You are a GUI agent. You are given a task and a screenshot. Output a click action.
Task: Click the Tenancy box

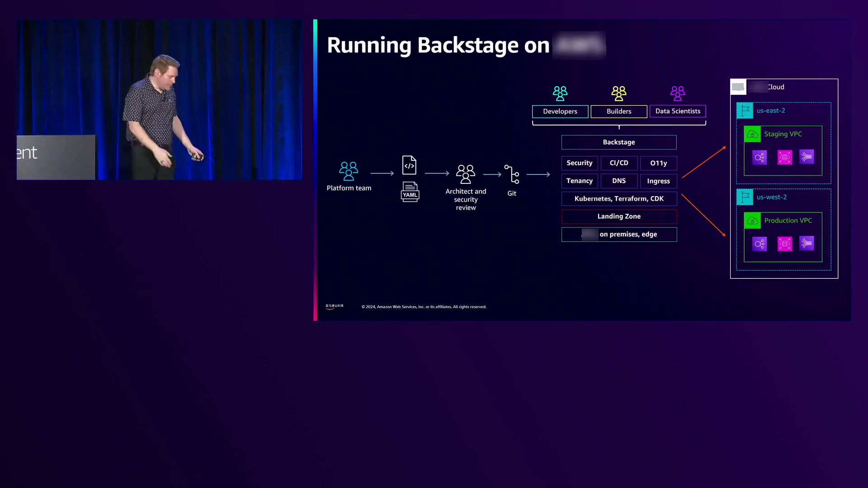[x=580, y=181]
